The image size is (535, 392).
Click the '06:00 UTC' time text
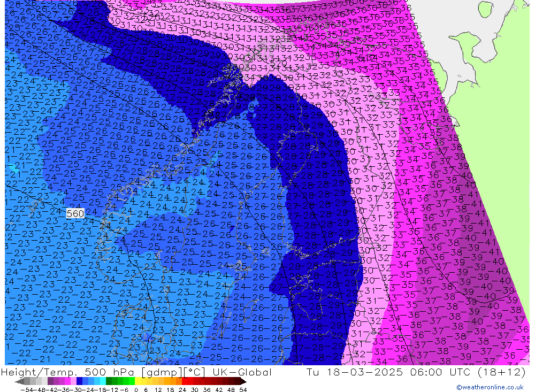441,372
